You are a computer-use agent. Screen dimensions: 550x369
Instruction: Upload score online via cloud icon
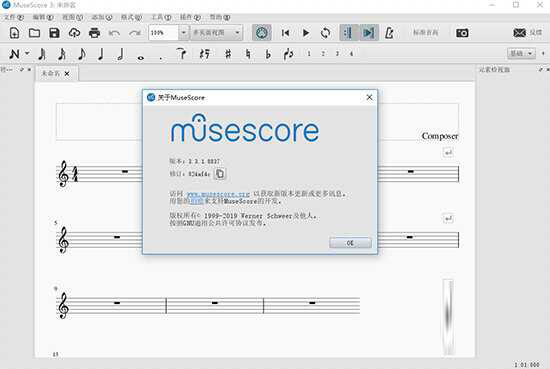click(x=74, y=33)
